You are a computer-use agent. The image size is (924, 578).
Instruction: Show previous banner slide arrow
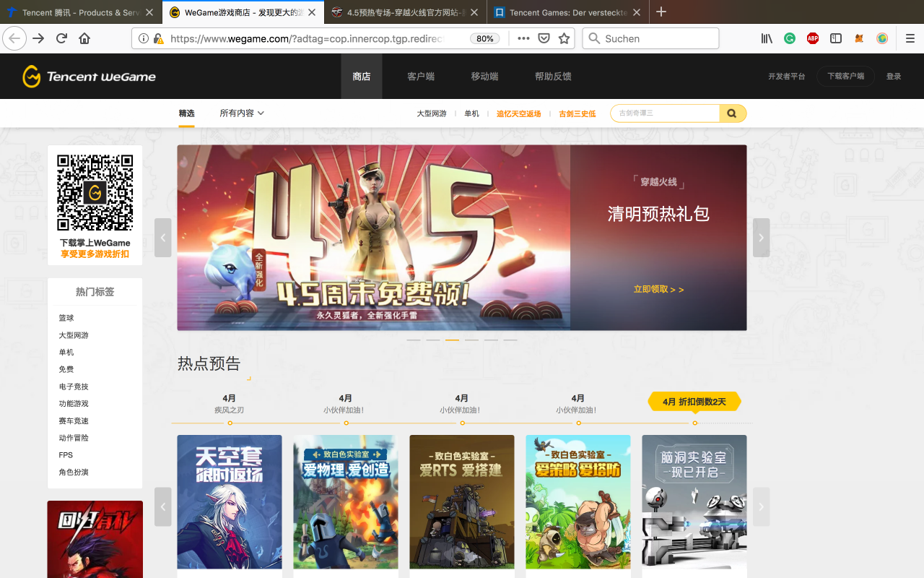pos(163,238)
